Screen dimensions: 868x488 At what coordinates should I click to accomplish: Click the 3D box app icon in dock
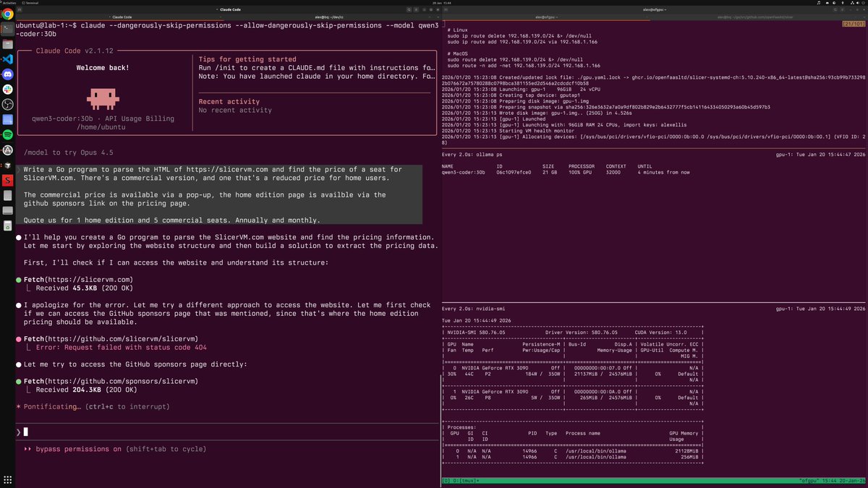point(8,165)
